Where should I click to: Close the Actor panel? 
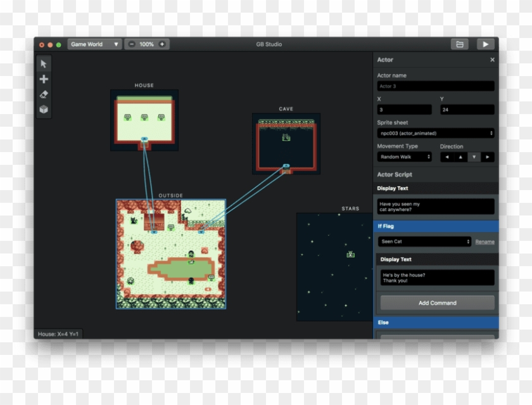point(492,60)
